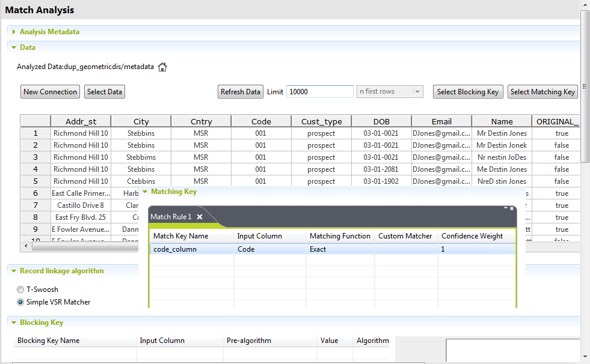Select the Simple VSR Matcher option

pos(21,302)
